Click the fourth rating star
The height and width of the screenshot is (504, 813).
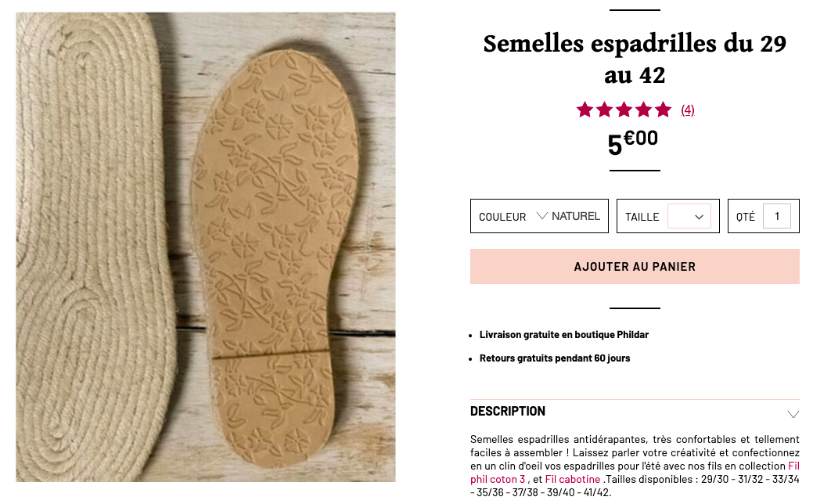[x=643, y=110]
